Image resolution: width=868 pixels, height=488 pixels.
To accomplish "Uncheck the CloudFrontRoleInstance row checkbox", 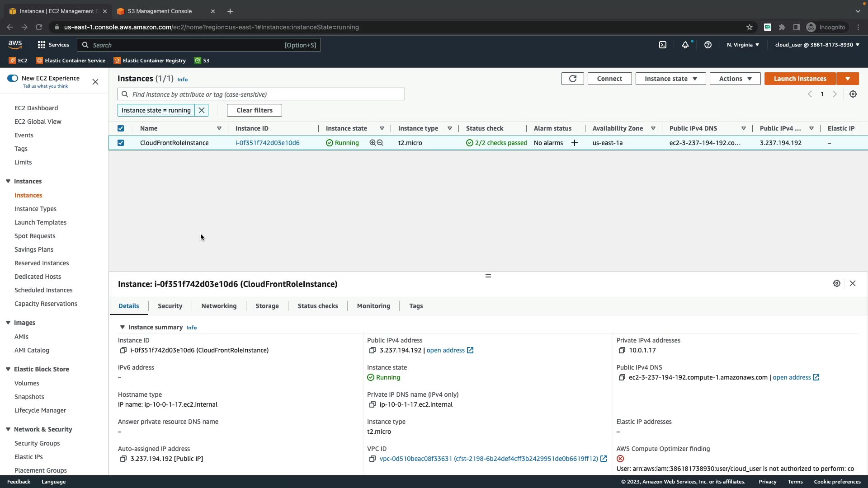I will point(121,143).
